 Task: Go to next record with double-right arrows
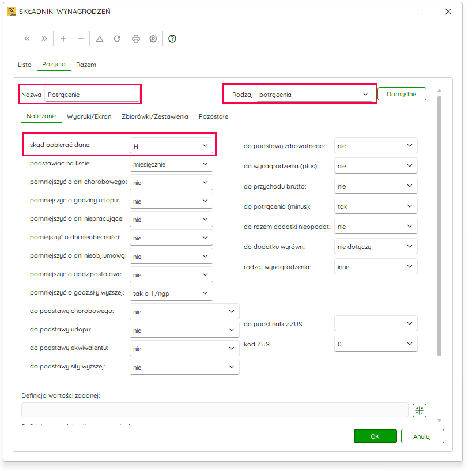tap(44, 39)
